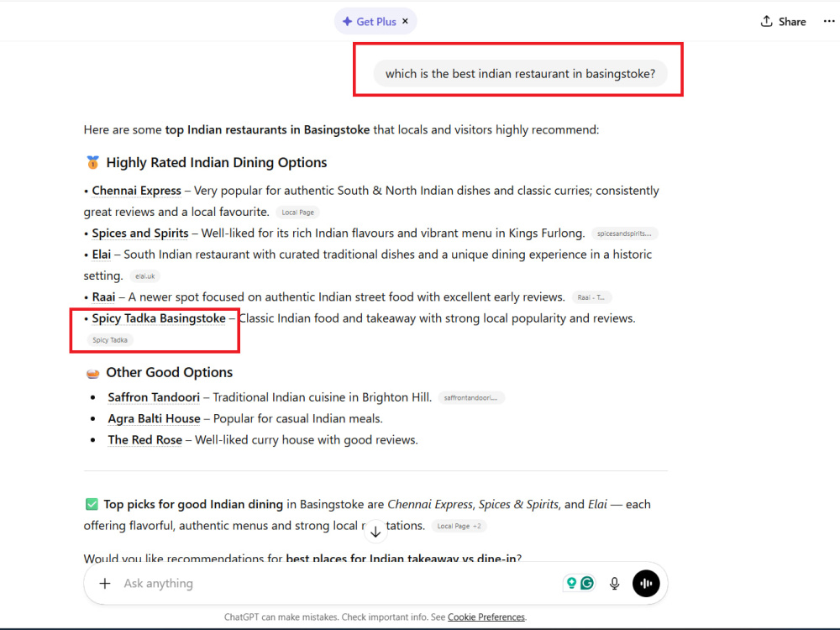This screenshot has width=840, height=630.
Task: Open the Agra Balti House link
Action: [x=155, y=419]
